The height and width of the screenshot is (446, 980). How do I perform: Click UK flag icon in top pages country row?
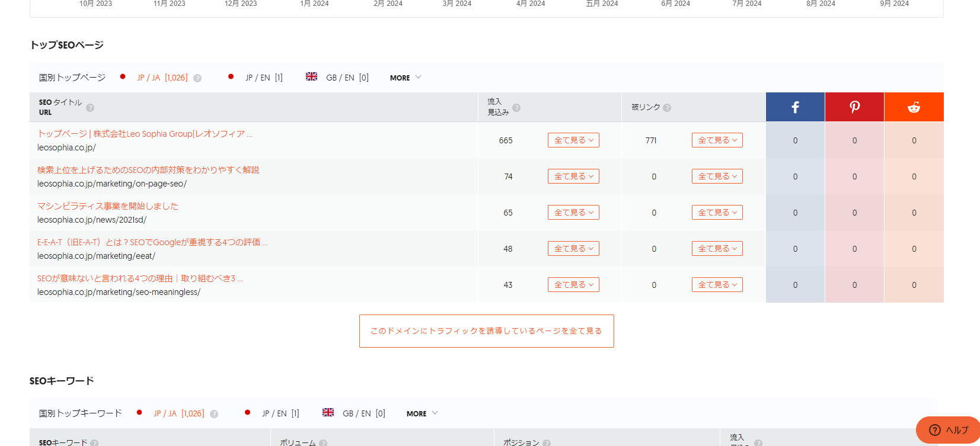311,76
